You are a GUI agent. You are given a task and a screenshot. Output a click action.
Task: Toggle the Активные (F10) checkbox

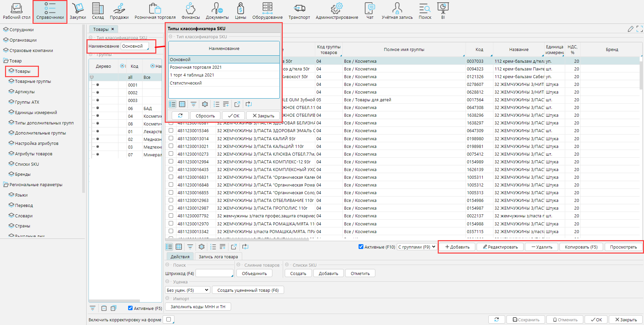pos(361,247)
